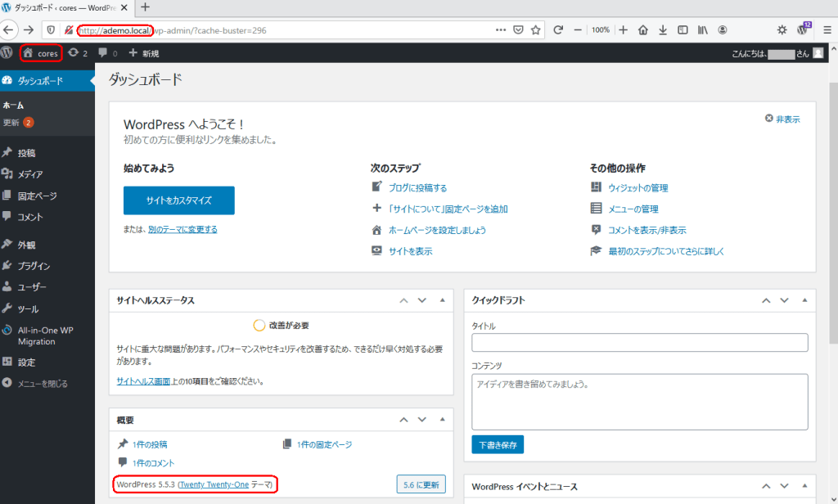Close the ダッシュボード browser tab
Image resolution: width=838 pixels, height=504 pixels.
[124, 8]
